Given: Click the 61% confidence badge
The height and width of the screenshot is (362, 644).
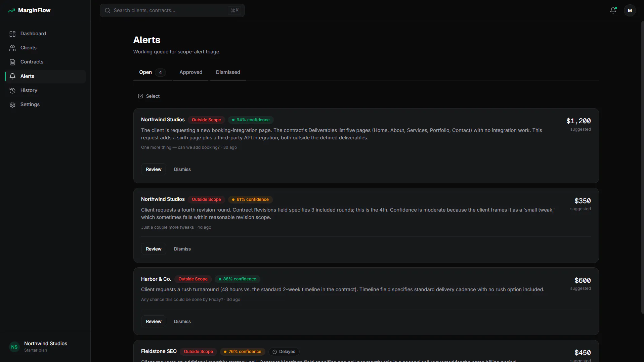Looking at the screenshot, I should (x=250, y=199).
